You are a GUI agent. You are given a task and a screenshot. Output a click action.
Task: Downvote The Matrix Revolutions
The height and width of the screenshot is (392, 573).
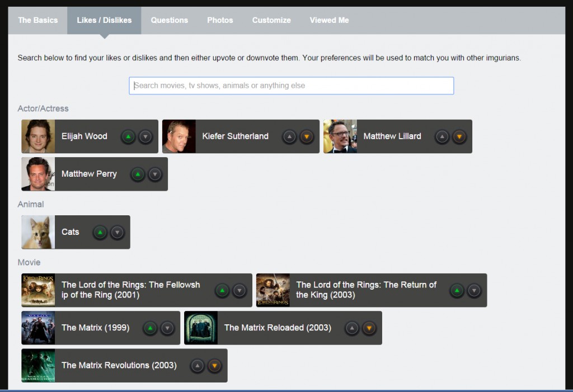pyautogui.click(x=214, y=366)
